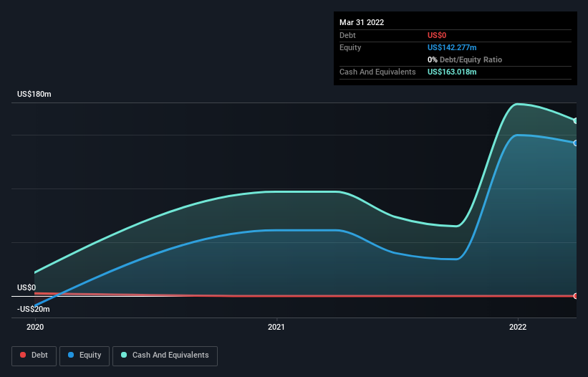Click the Equity row label in tooltip
This screenshot has width=588, height=377.
pos(350,47)
